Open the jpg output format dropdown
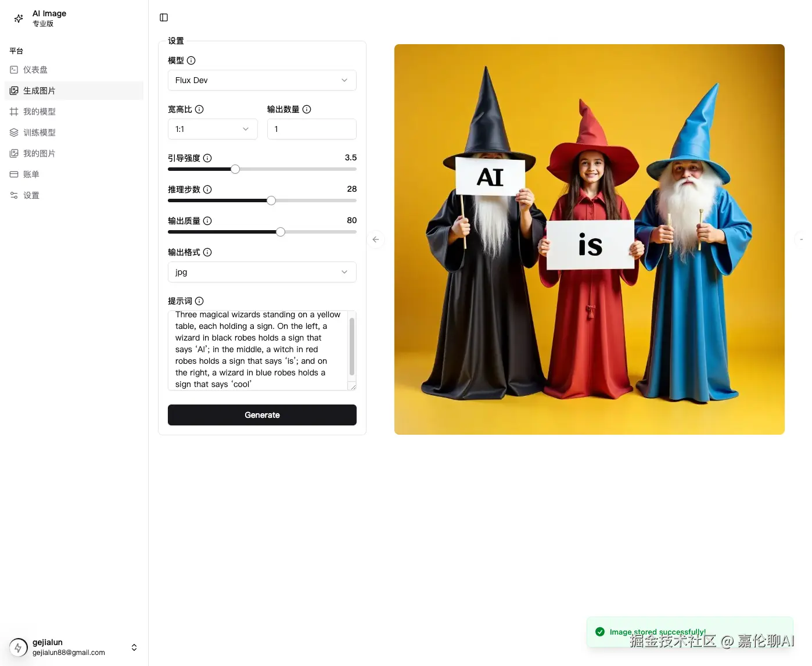812x666 pixels. pos(261,272)
